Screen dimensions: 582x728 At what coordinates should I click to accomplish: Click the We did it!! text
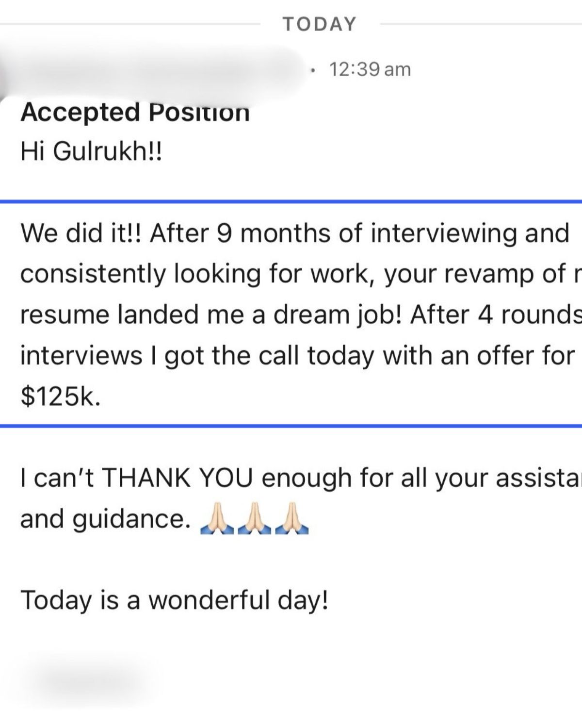(x=81, y=233)
